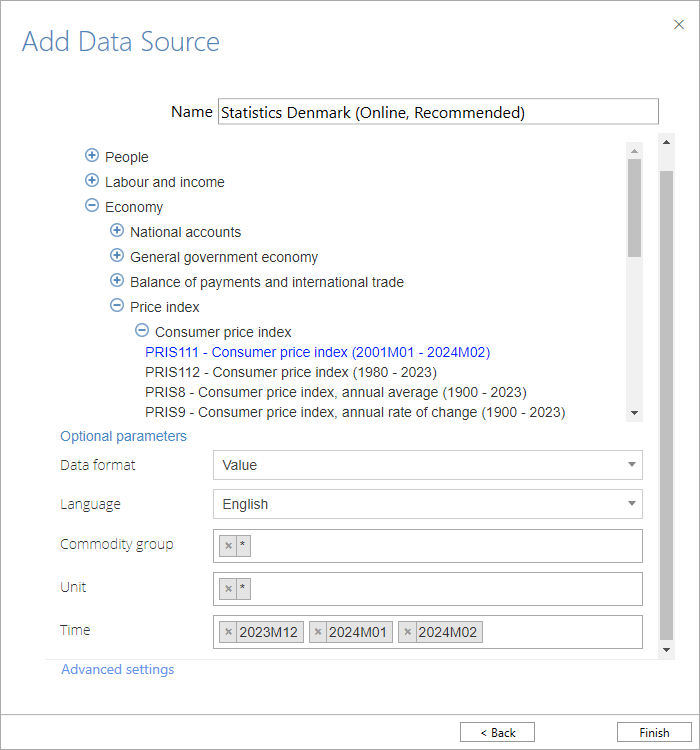Click inside the Unit tag field
This screenshot has height=750, width=700.
coord(428,589)
